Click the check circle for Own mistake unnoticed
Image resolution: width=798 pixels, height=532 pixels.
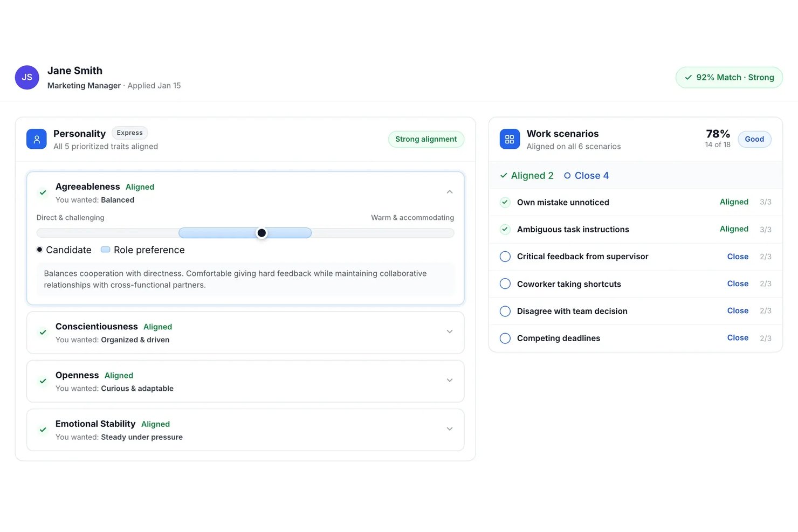[x=505, y=202]
